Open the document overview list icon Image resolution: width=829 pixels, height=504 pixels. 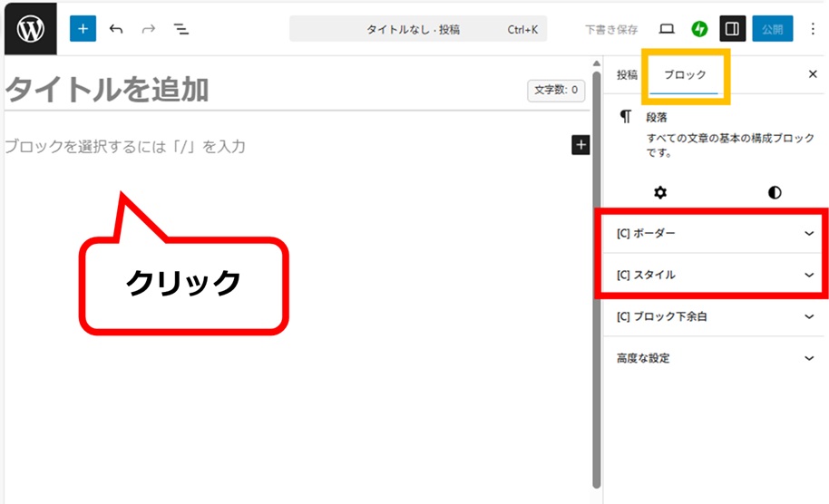coord(181,29)
